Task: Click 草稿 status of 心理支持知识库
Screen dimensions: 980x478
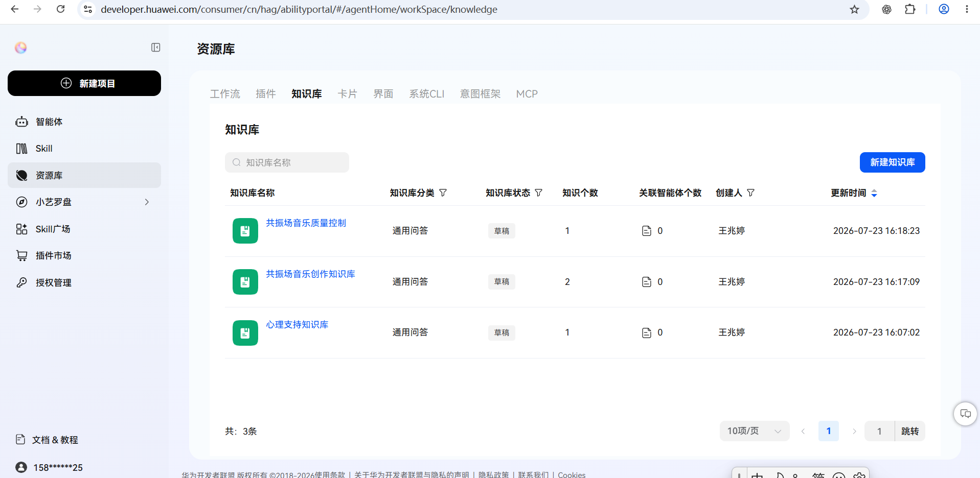Action: click(502, 332)
